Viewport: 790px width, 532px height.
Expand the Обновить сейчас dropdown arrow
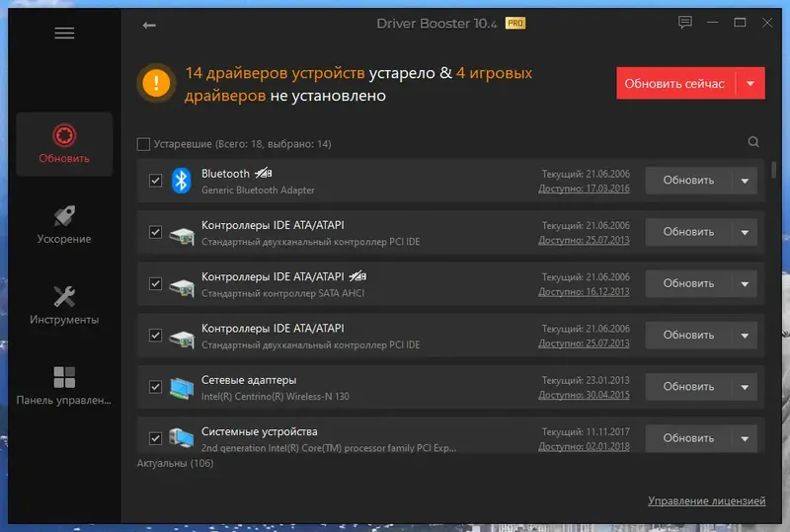point(750,84)
